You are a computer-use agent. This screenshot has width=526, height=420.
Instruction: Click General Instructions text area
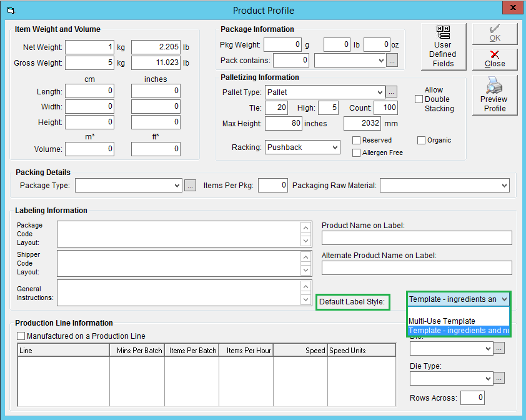point(184,293)
